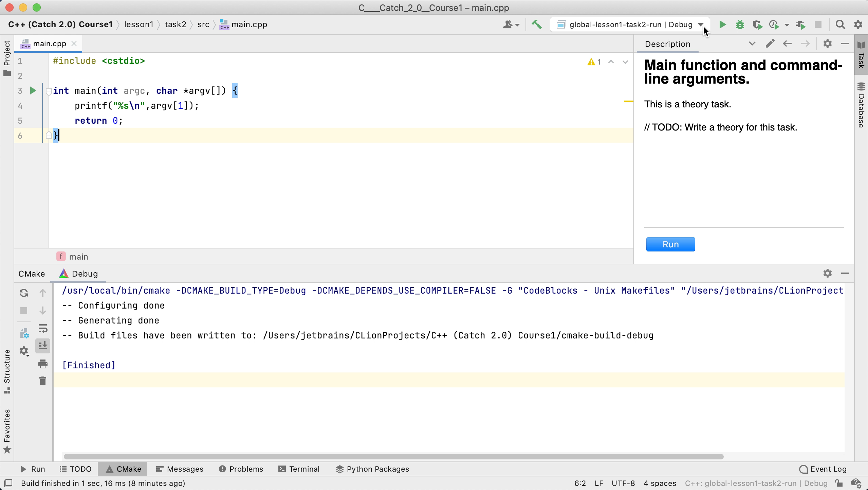
Task: Expand the Description panel chevron dropdown
Action: click(752, 43)
